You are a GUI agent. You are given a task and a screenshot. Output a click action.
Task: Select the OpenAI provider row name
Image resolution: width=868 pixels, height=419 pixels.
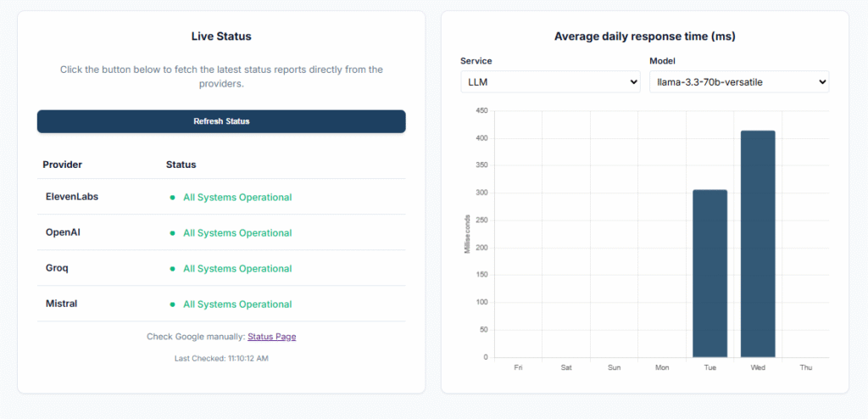click(63, 232)
